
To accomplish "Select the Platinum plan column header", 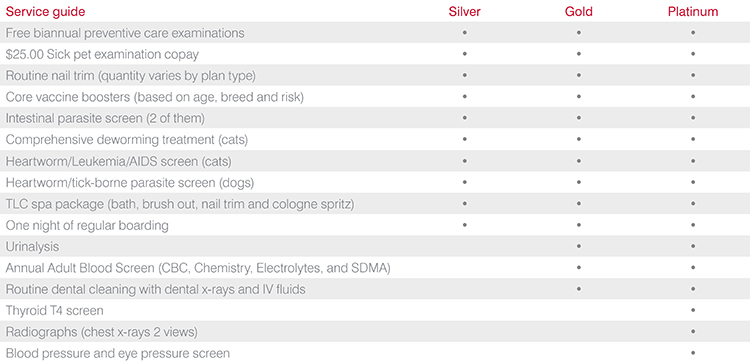I will [693, 12].
